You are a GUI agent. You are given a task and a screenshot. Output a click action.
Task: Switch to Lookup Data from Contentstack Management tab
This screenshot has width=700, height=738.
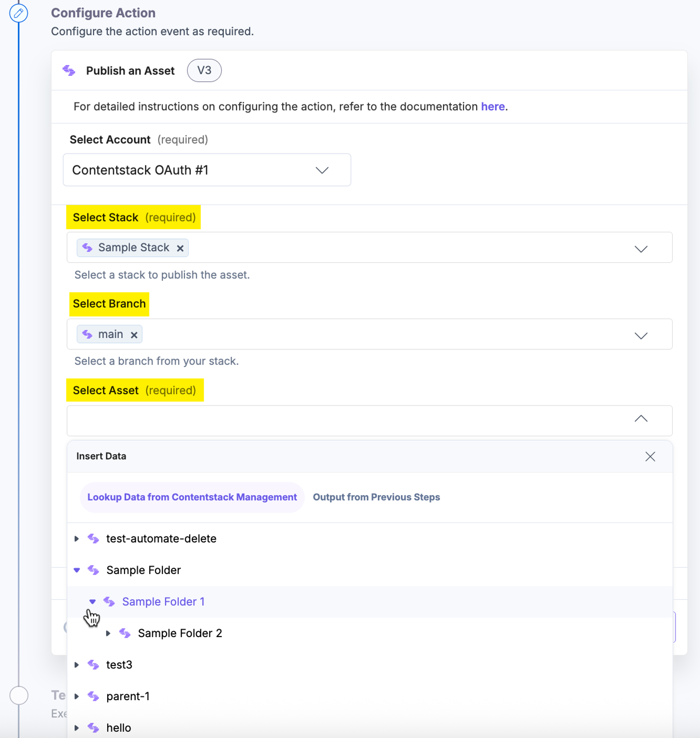click(x=192, y=497)
